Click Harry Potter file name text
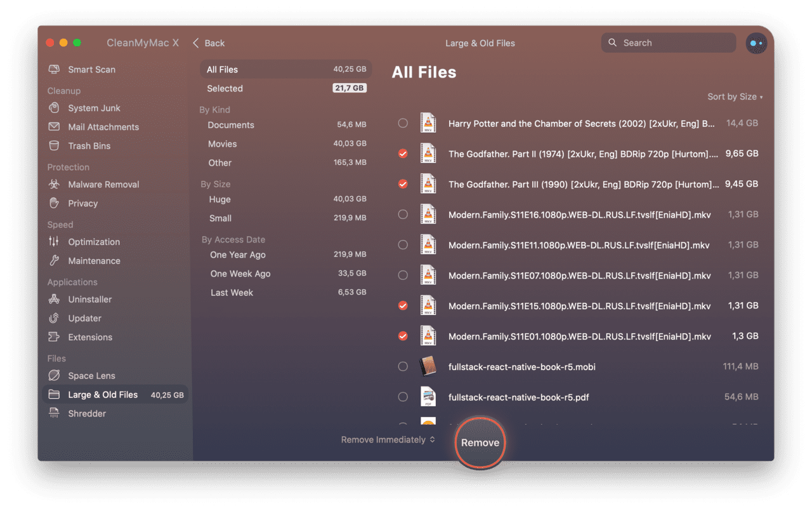Image resolution: width=812 pixels, height=511 pixels. coord(581,123)
